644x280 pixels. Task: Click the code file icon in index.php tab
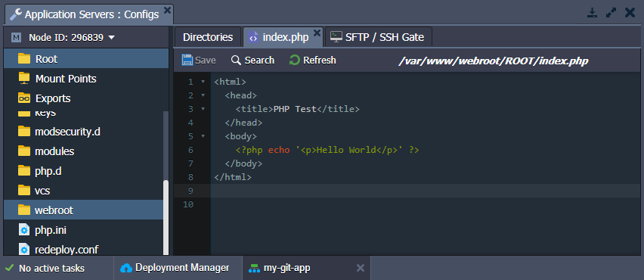[254, 37]
